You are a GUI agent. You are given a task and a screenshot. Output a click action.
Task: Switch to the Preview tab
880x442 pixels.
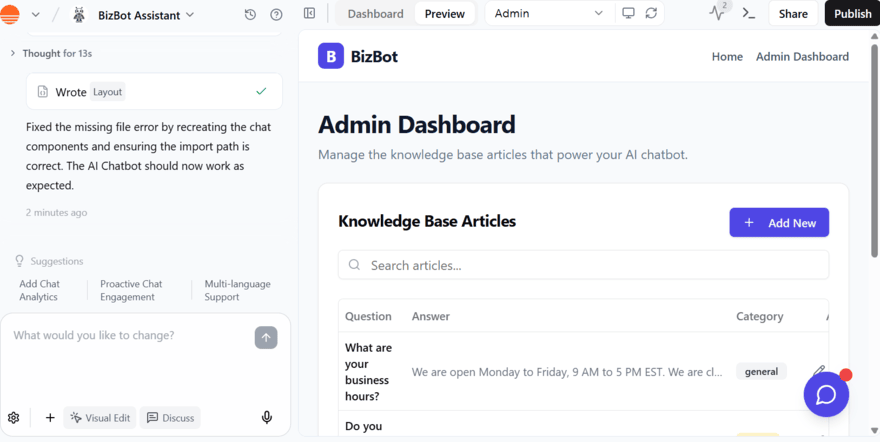(x=444, y=14)
